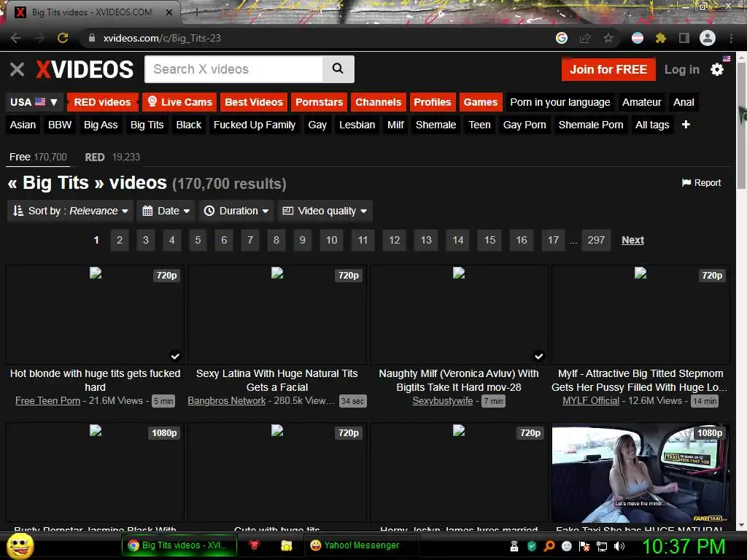
Task: Open the Porn in your language link
Action: point(560,102)
